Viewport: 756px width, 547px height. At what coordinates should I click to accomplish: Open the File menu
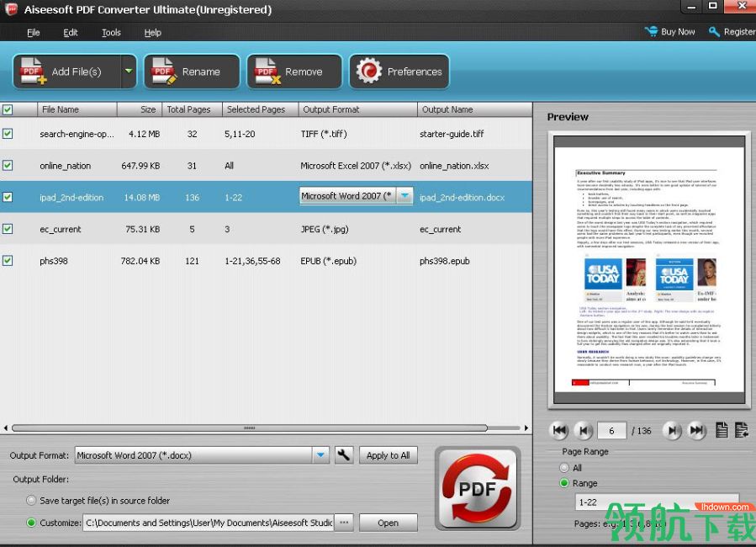click(x=34, y=32)
